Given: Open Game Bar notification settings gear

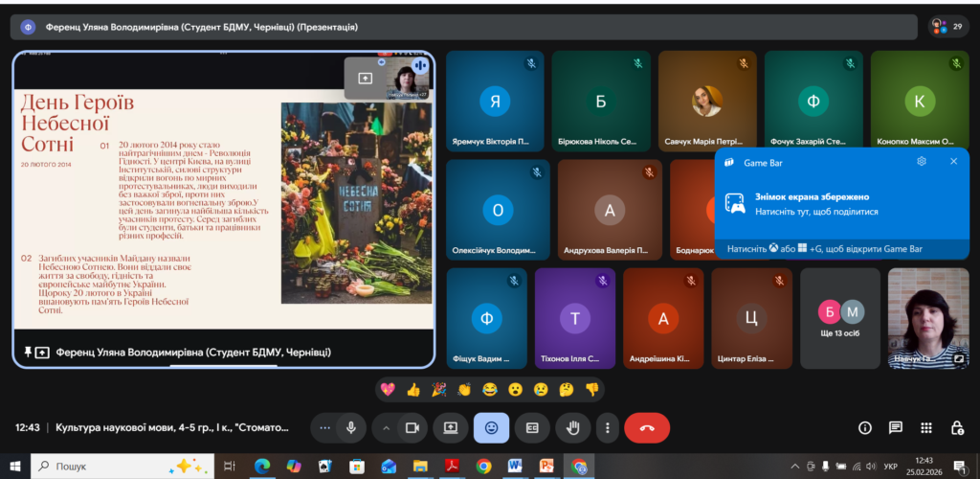Looking at the screenshot, I should coord(922,161).
